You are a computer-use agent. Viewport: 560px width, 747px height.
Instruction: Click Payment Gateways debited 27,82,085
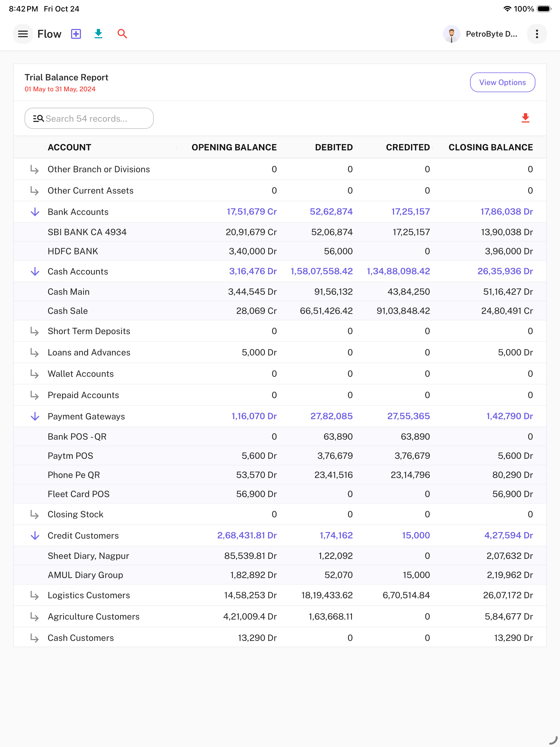click(331, 416)
